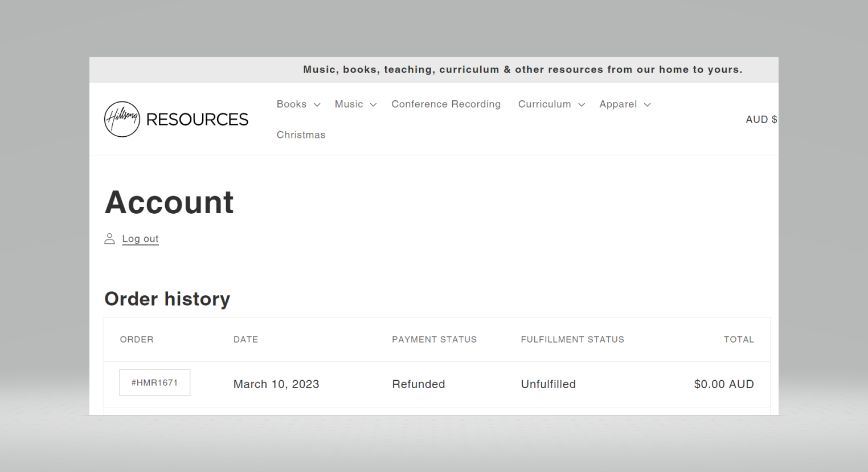Open the Curriculum menu

(544, 104)
